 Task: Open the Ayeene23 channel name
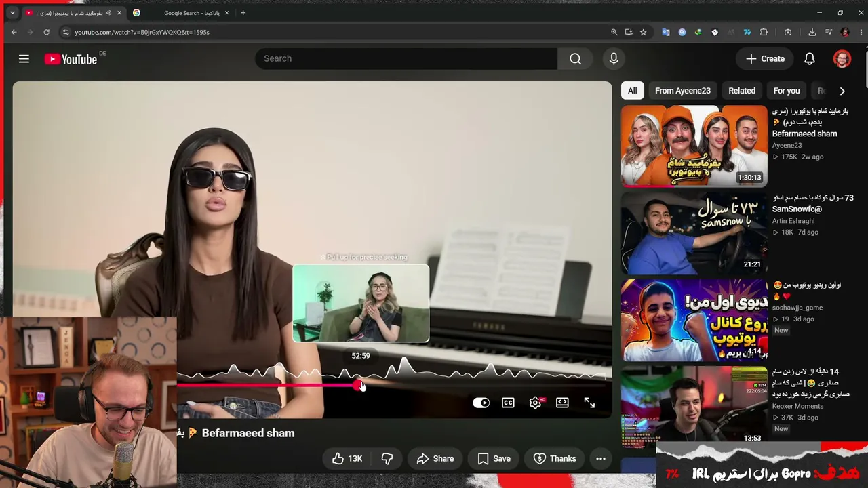[787, 145]
